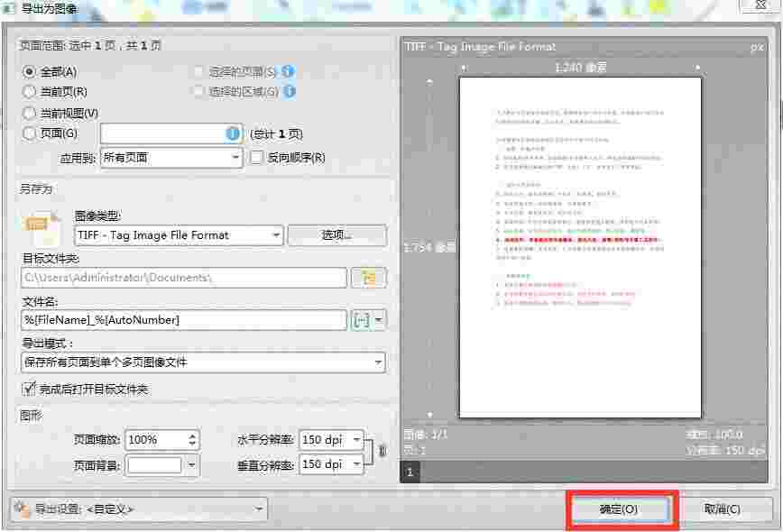Open the arrow menu beside the macro button
Screen dimensions: 783x532
point(378,321)
